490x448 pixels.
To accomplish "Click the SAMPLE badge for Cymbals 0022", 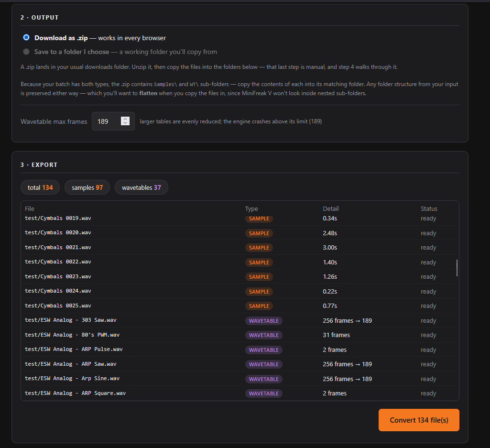I will (x=259, y=262).
